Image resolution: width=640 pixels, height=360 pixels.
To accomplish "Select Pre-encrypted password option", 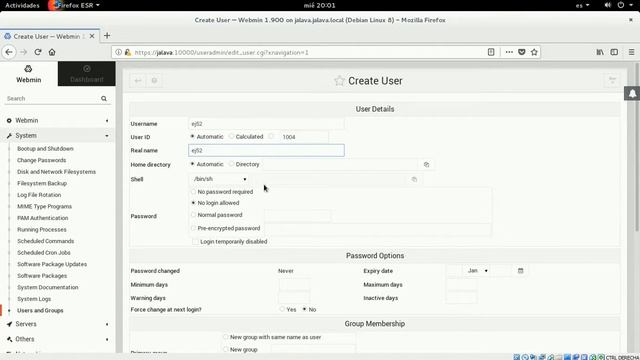I will (193, 228).
